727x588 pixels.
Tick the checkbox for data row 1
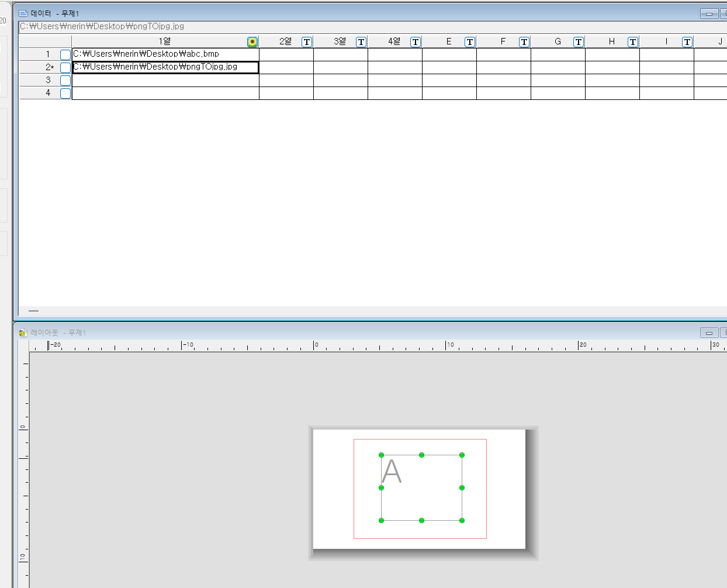pos(65,54)
